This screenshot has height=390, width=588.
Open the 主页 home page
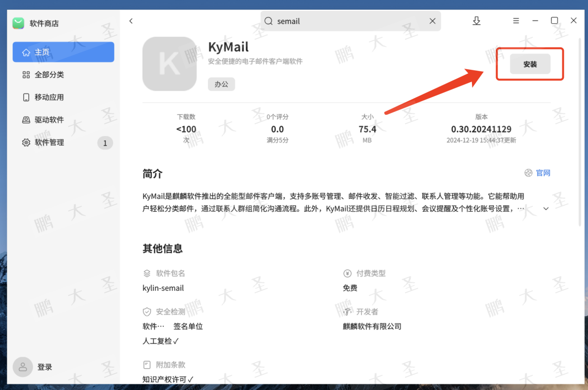coord(64,52)
